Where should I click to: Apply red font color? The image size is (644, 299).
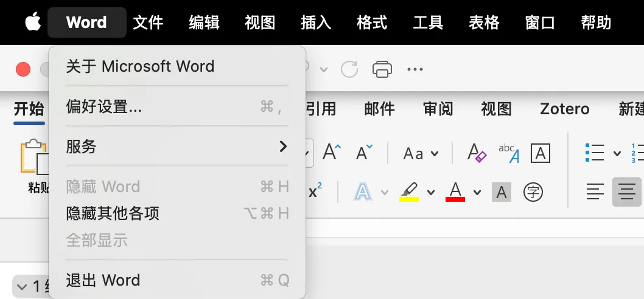pos(455,191)
